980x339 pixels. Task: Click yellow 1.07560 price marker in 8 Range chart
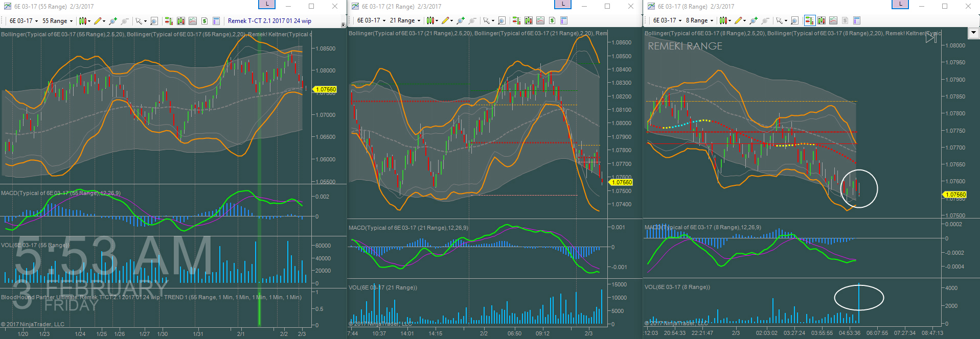[x=955, y=195]
